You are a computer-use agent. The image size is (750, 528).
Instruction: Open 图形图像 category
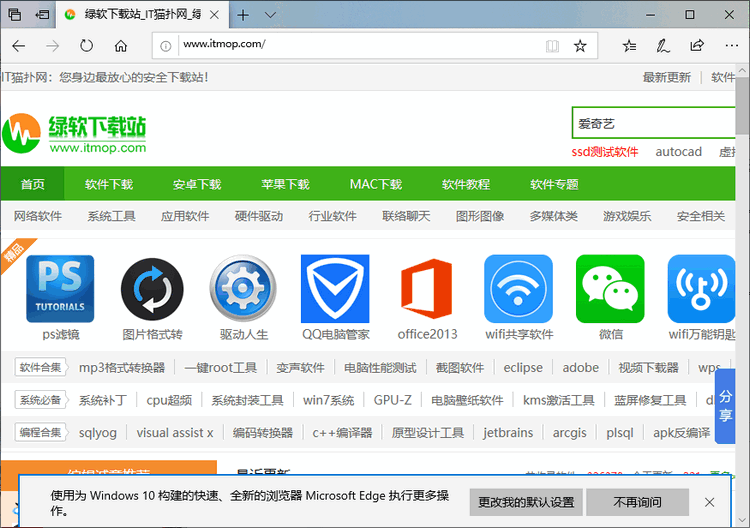(x=480, y=216)
